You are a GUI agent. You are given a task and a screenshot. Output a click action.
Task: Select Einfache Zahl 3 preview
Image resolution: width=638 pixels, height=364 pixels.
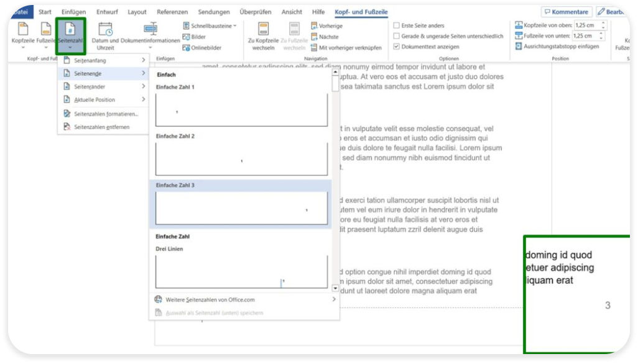click(241, 208)
